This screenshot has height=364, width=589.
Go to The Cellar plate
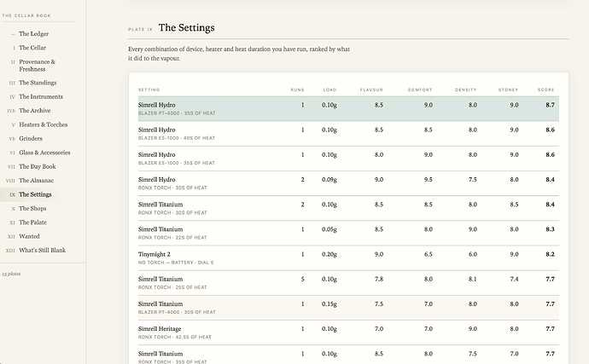32,48
